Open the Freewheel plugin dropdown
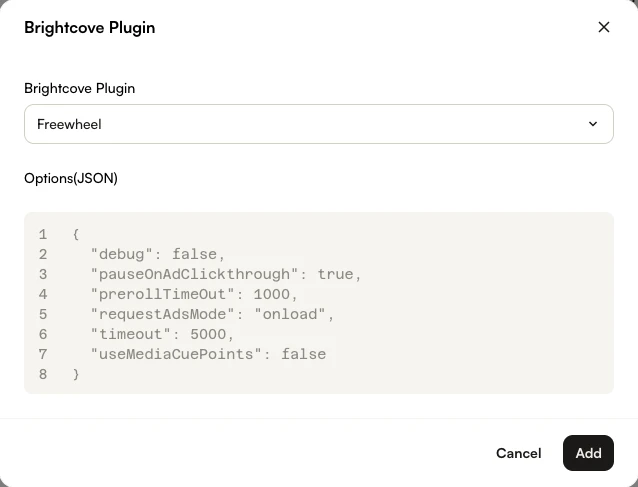Screen dimensions: 638x487 coord(319,124)
